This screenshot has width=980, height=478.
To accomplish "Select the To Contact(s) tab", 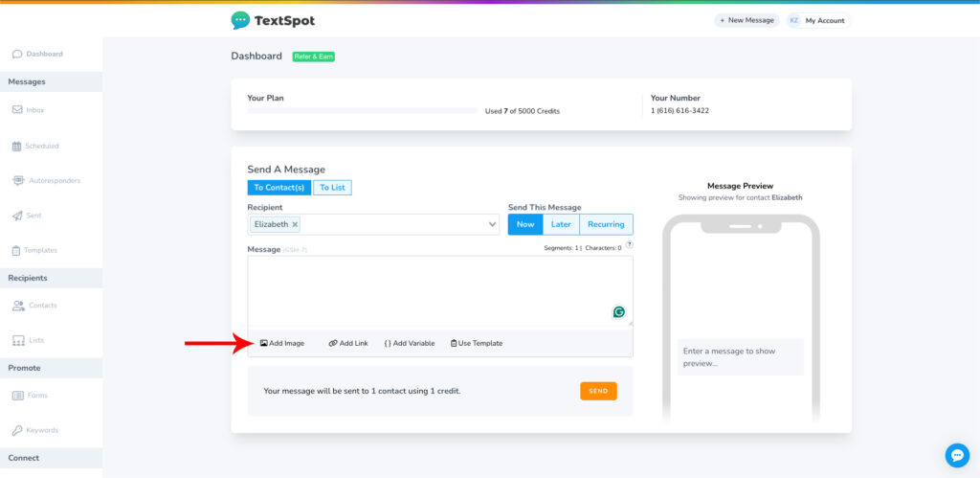I will click(278, 188).
